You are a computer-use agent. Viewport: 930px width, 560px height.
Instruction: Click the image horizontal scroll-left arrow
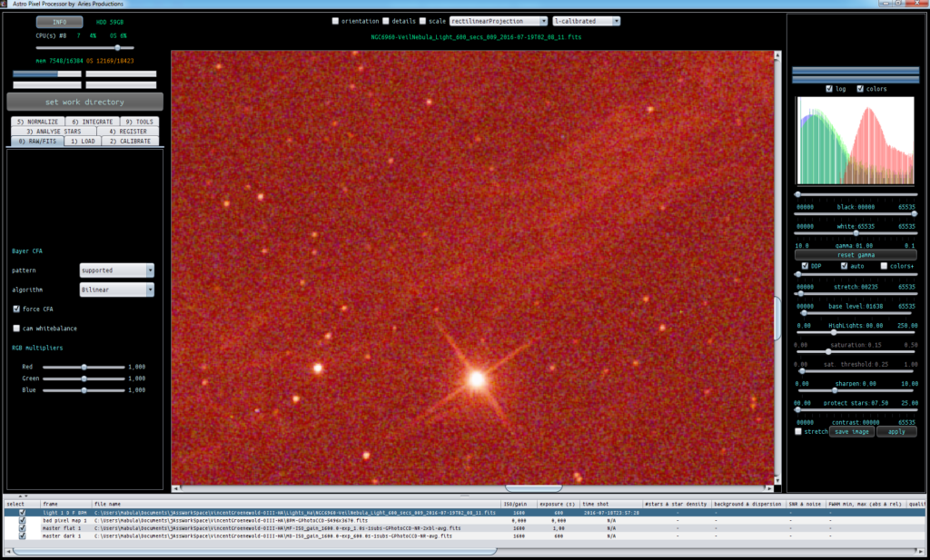tap(175, 488)
